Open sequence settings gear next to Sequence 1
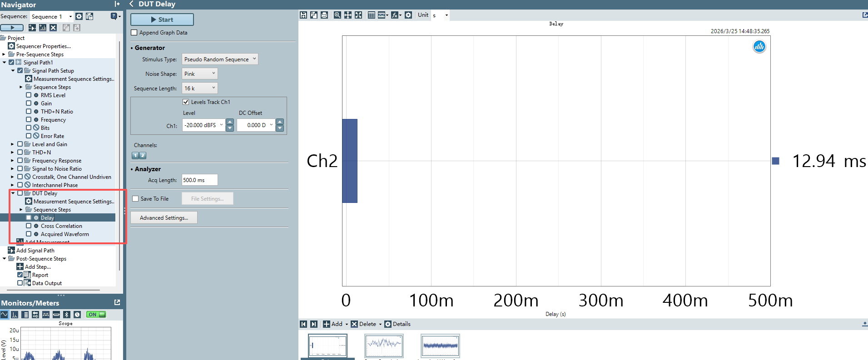The height and width of the screenshot is (360, 868). [x=79, y=16]
